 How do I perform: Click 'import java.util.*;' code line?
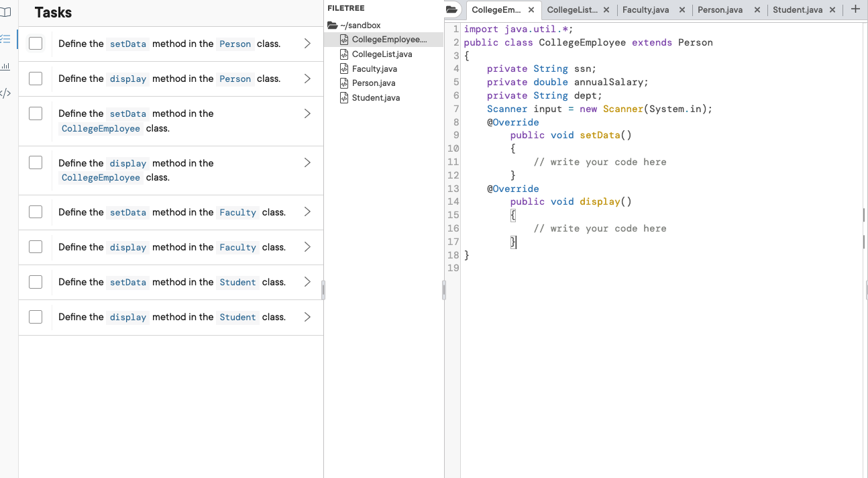click(x=519, y=29)
